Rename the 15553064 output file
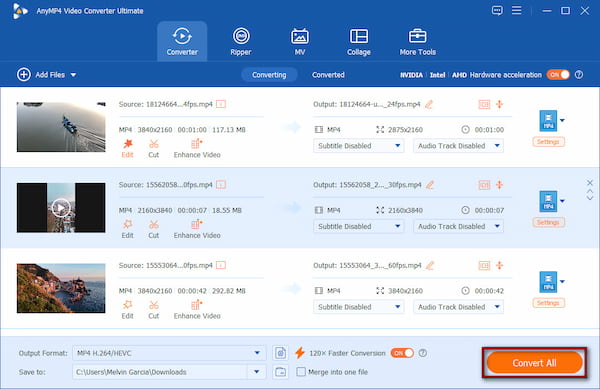This screenshot has height=389, width=600. [430, 265]
